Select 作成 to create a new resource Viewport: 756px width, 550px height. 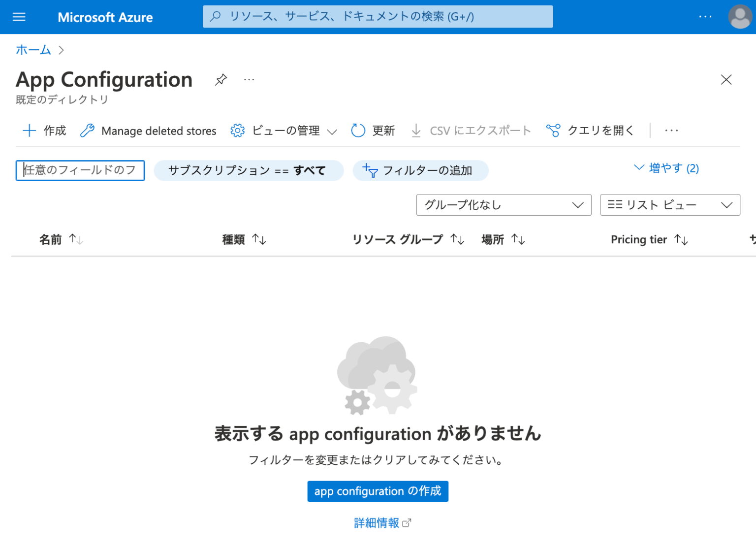tap(44, 130)
